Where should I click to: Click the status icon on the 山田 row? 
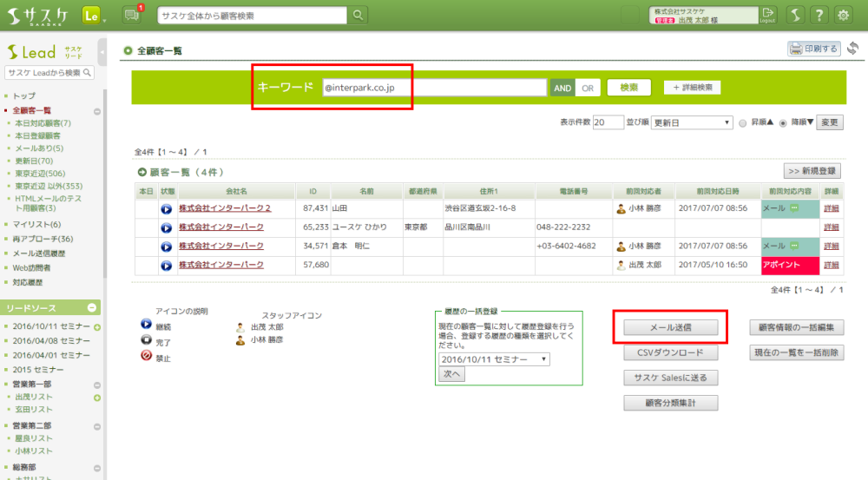coord(167,208)
